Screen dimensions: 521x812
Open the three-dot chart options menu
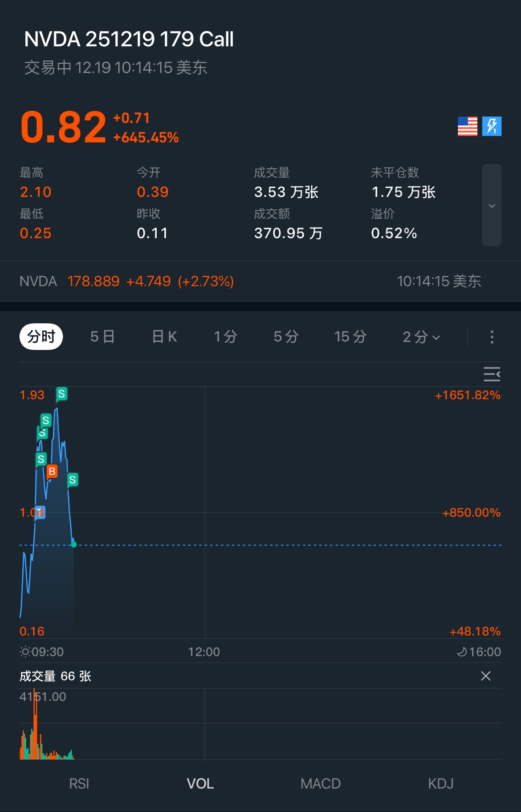coord(492,337)
